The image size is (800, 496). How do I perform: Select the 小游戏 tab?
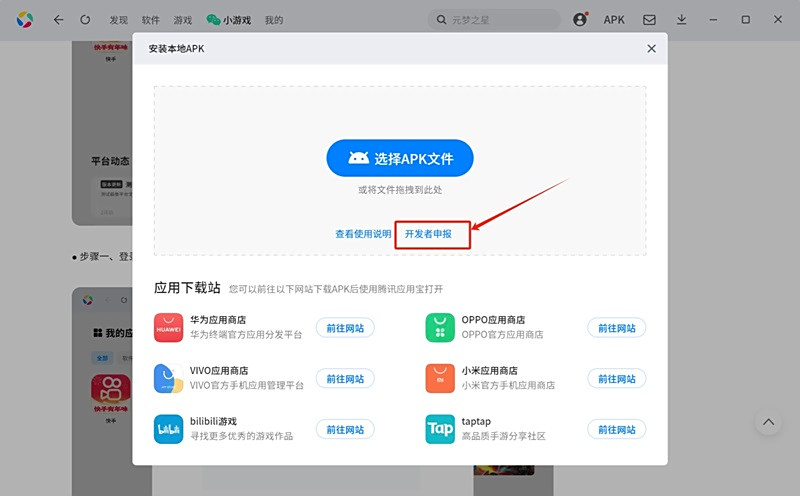point(229,20)
